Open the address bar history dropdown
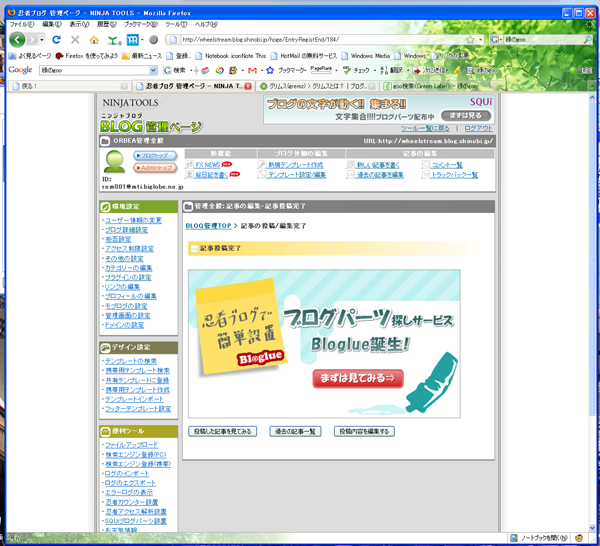 click(x=480, y=39)
